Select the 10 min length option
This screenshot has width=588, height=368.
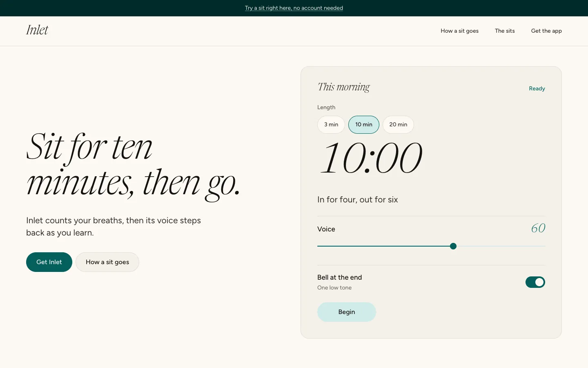[x=364, y=125]
